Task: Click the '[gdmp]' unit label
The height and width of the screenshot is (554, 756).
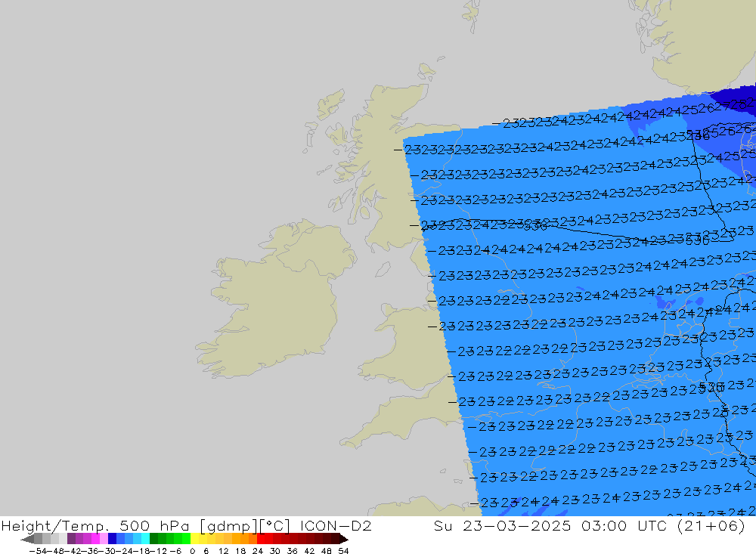Action: coord(229,526)
